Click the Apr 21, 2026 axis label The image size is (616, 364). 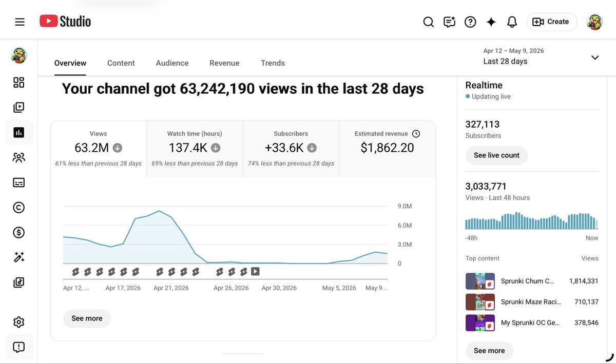tap(171, 288)
